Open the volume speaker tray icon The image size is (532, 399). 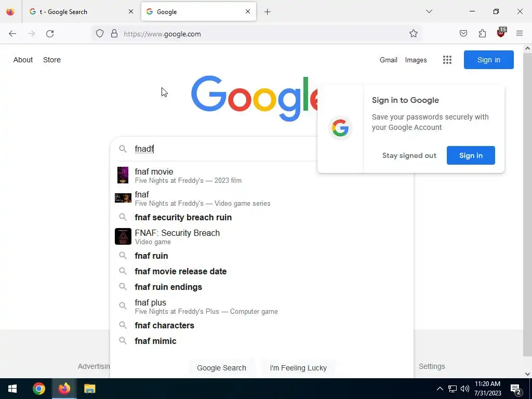click(465, 389)
